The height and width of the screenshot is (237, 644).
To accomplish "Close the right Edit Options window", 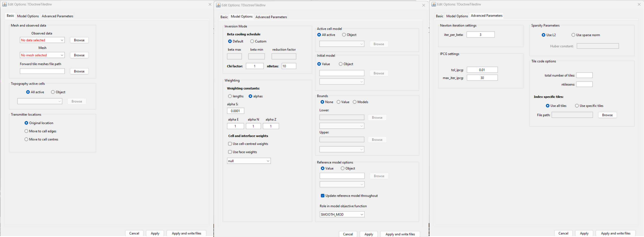I will pos(639,4).
